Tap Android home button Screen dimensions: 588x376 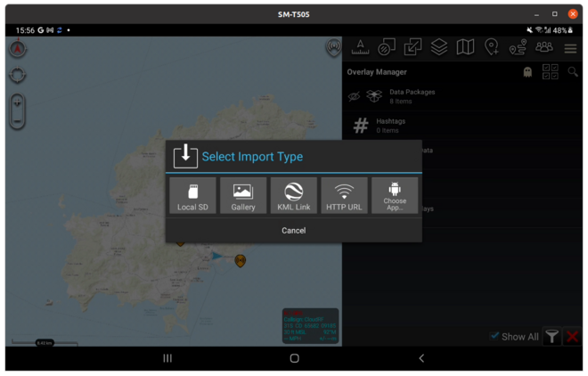click(x=294, y=358)
